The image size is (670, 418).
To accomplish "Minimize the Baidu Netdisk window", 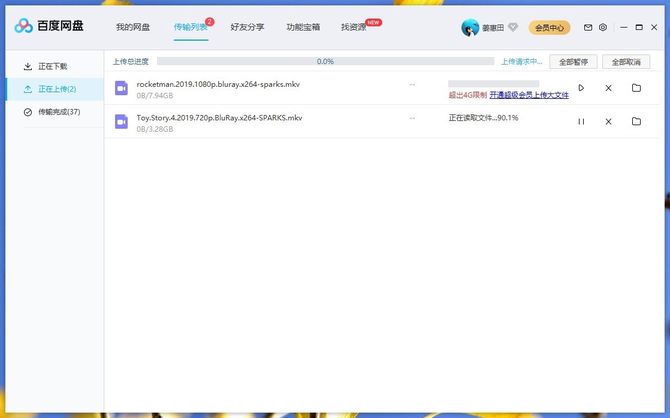I will pyautogui.click(x=624, y=27).
